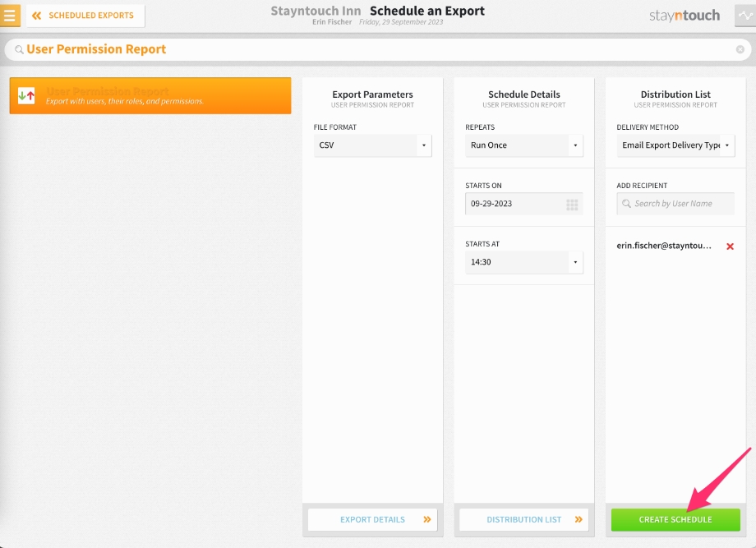
Task: Click the erin.fischer@stayntou... recipient entry
Action: [664, 246]
